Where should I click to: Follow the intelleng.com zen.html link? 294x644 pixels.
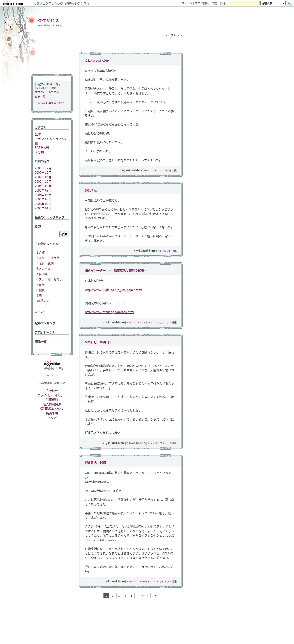[110, 312]
